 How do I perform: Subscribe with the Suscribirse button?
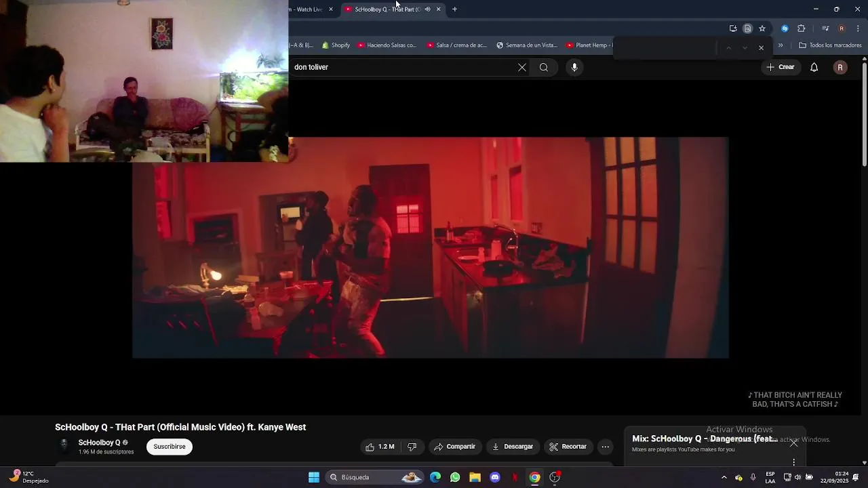[x=170, y=447]
